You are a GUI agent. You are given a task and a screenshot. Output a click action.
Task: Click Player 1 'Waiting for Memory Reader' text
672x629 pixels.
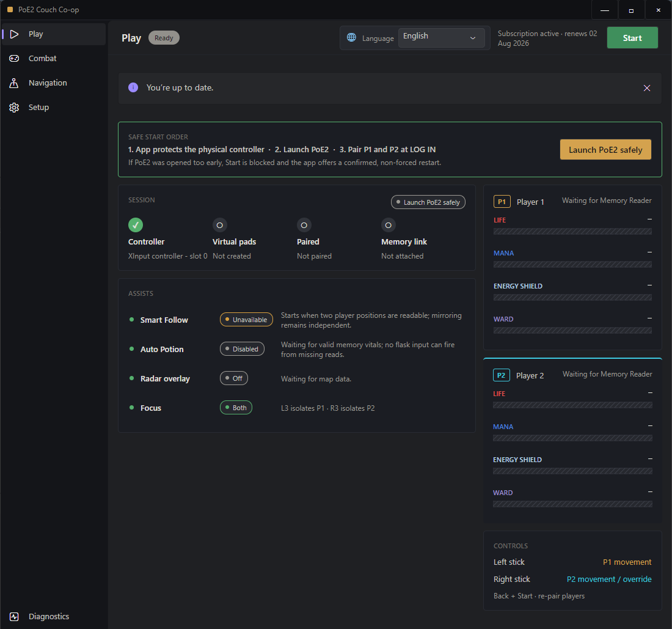(607, 200)
